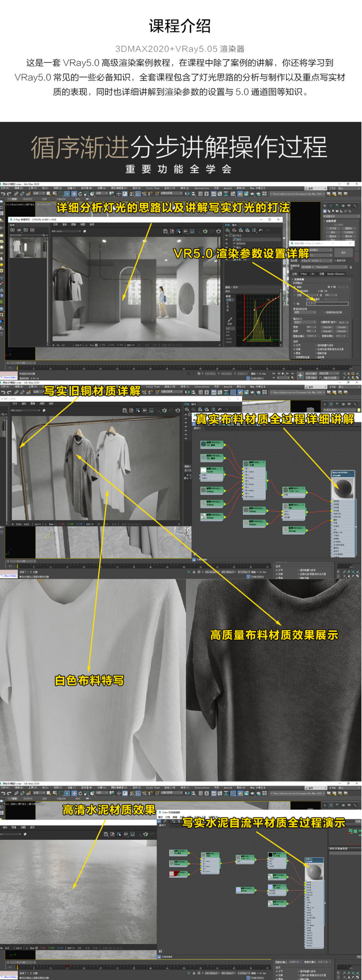The height and width of the screenshot is (980, 362).
Task: Activate Select and Move in top 3ds Max toolbar
Action: point(74,194)
